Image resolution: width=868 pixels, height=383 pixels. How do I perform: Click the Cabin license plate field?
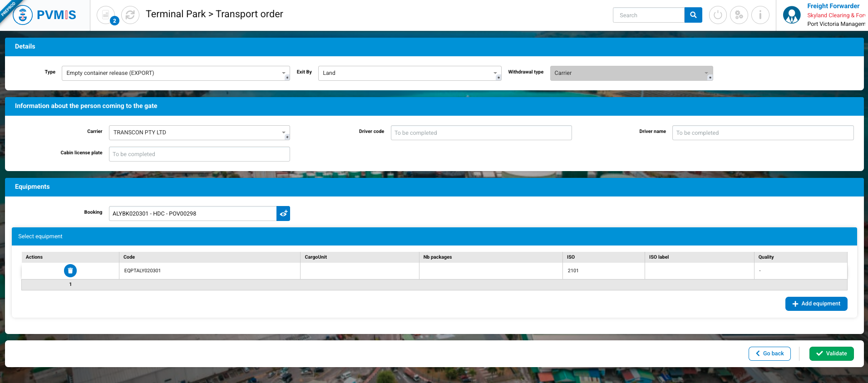(199, 154)
